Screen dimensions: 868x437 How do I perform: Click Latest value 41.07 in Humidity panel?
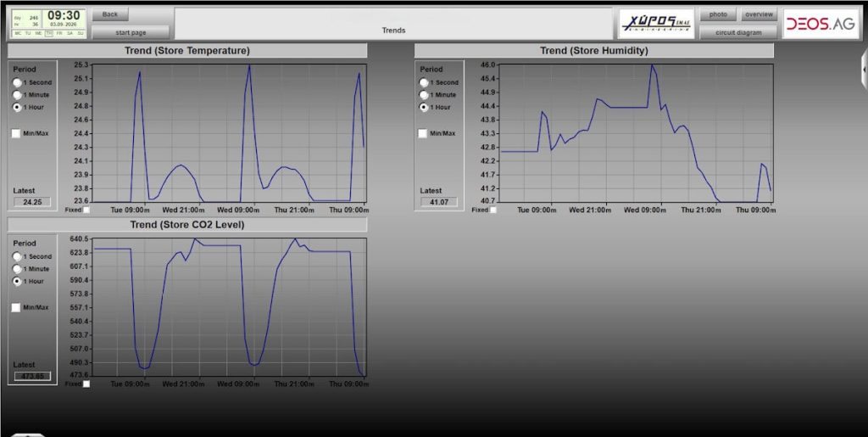coord(439,202)
